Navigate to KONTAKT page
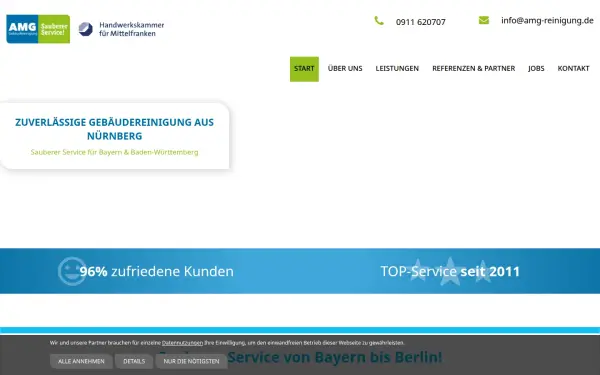Image resolution: width=600 pixels, height=375 pixels. [x=573, y=68]
